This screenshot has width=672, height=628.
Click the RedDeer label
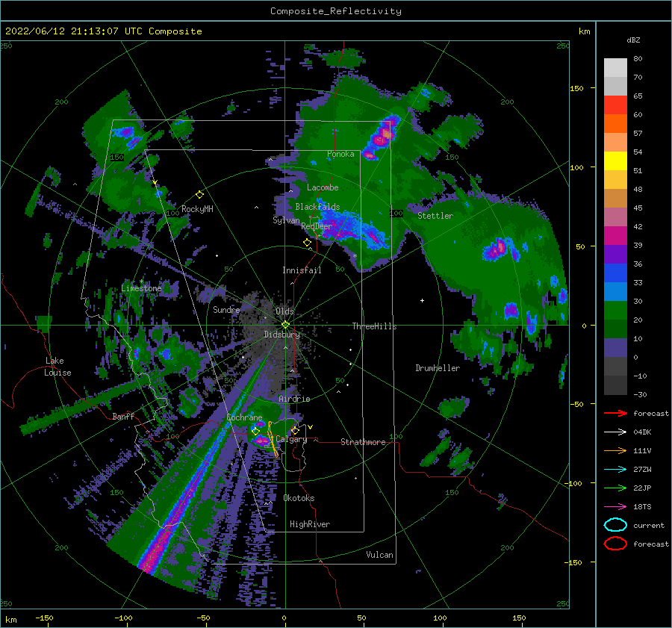coord(317,226)
